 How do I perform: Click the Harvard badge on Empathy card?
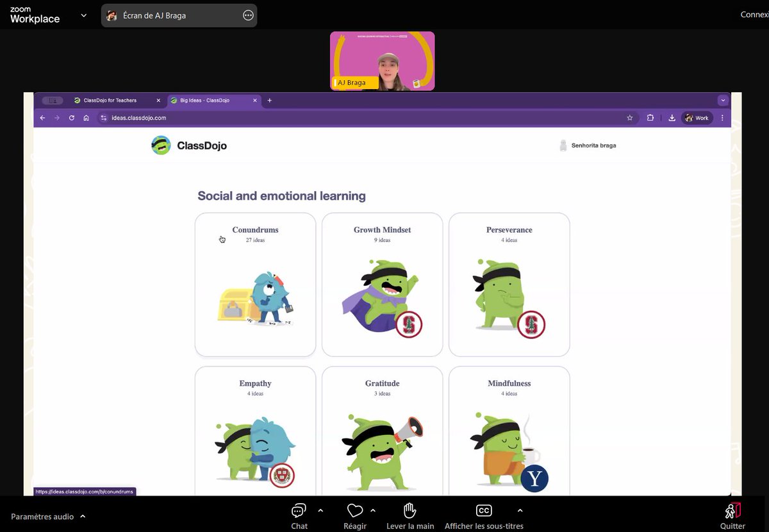(282, 476)
